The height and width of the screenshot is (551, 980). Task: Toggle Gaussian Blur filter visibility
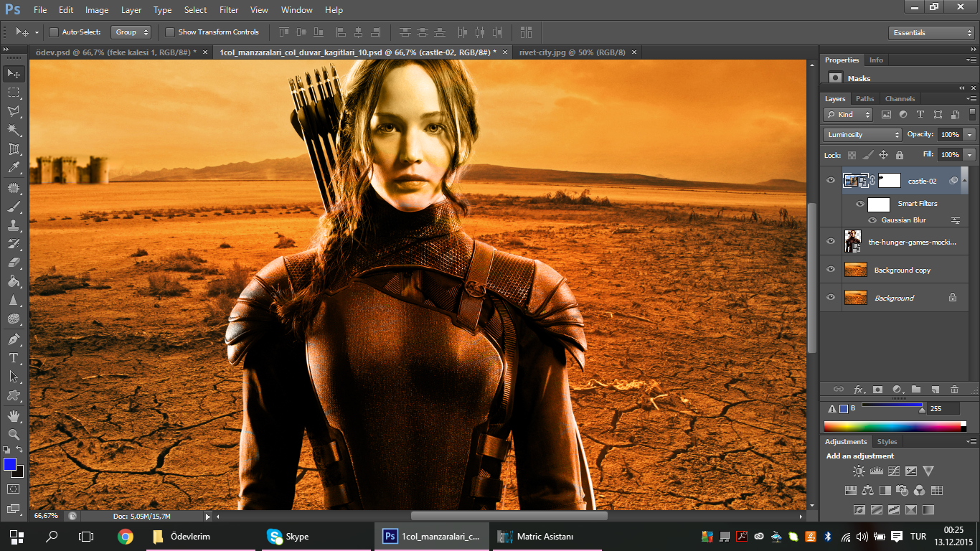(x=872, y=220)
